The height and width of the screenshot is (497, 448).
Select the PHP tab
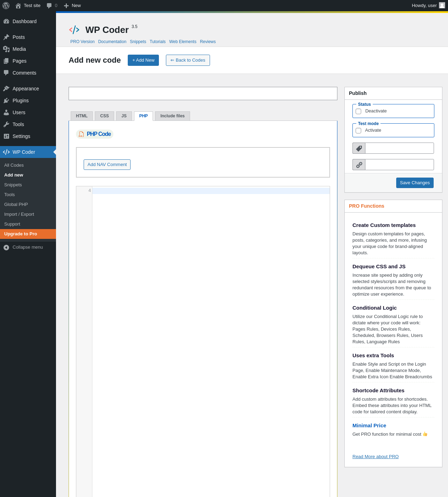(x=143, y=116)
